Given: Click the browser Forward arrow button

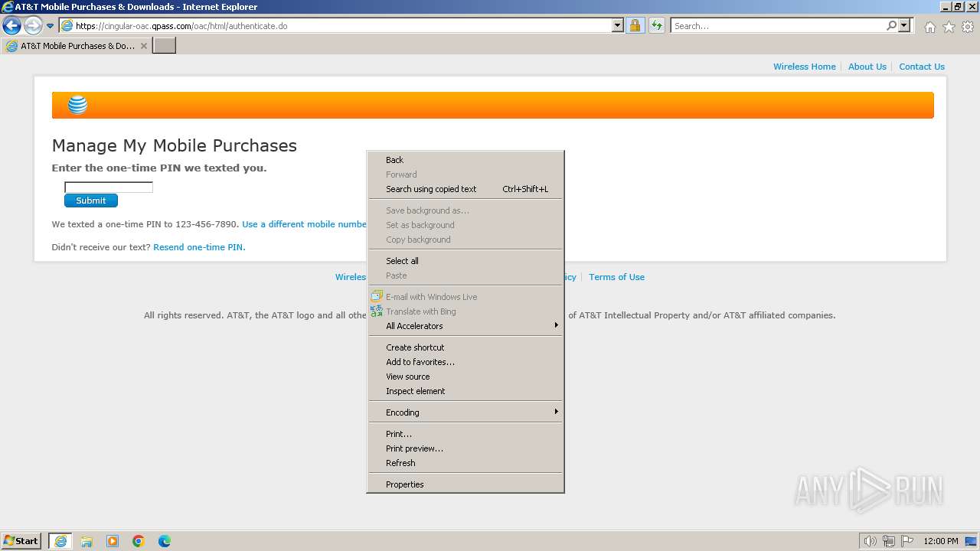Looking at the screenshot, I should click(33, 26).
